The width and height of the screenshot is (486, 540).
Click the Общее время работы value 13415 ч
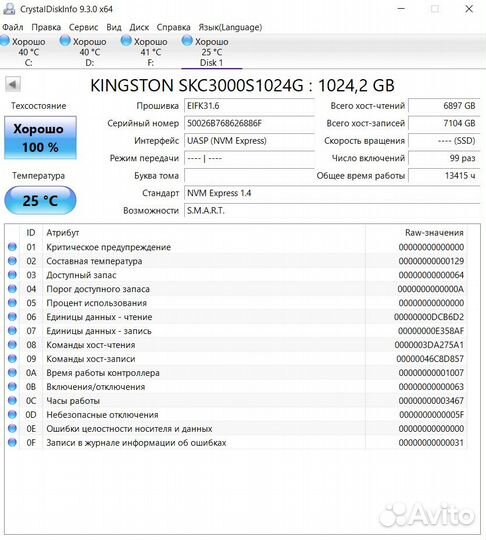pyautogui.click(x=444, y=176)
